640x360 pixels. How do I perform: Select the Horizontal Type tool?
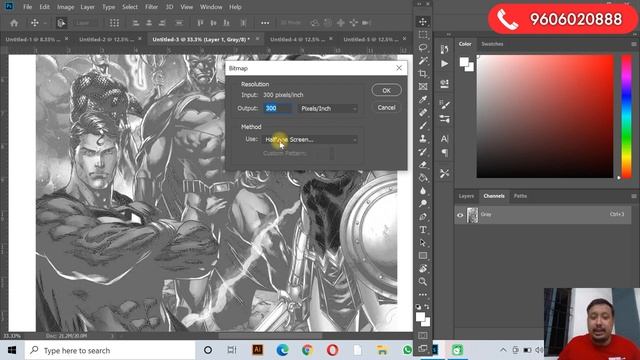(423, 229)
